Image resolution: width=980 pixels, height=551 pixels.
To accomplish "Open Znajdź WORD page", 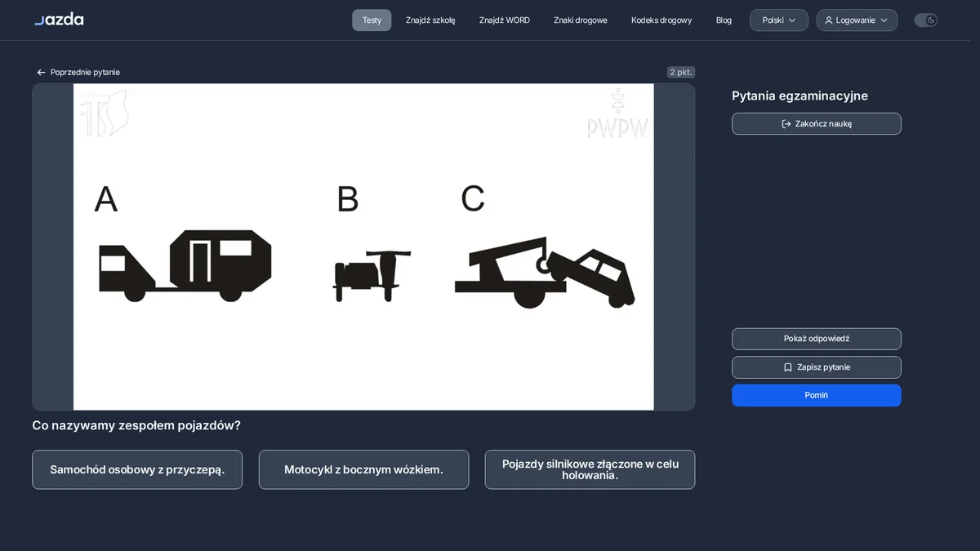I will [505, 20].
